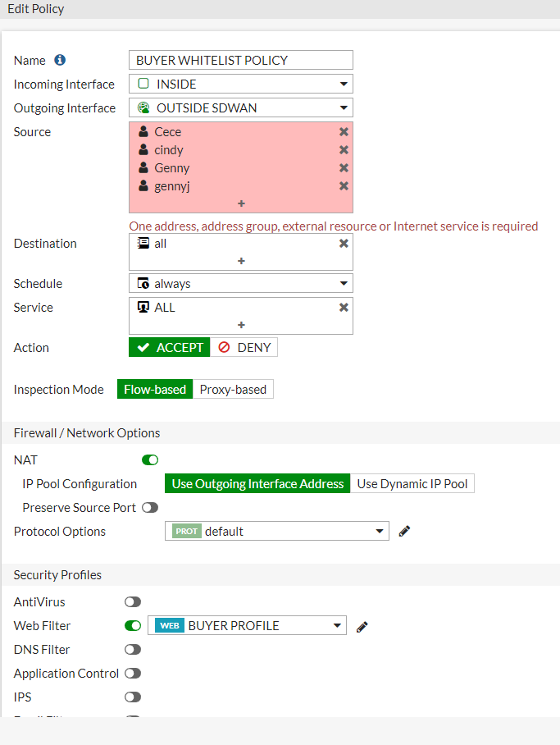The height and width of the screenshot is (745, 560).
Task: Remove ALL from Service list
Action: 344,308
